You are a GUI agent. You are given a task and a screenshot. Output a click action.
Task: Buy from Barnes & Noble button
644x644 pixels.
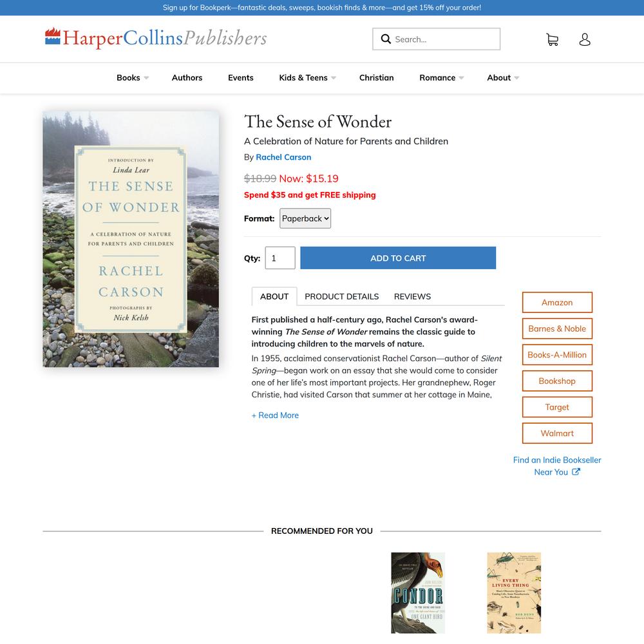coord(557,328)
